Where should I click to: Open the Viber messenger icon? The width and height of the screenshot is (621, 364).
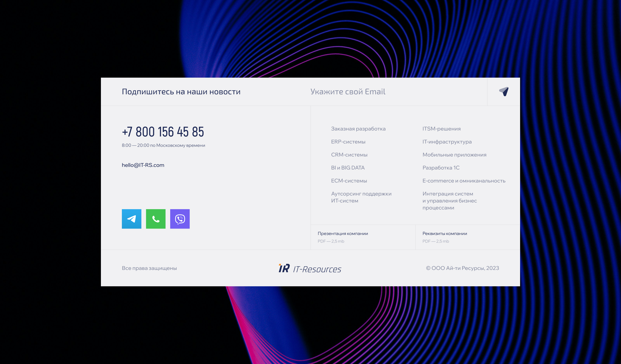pyautogui.click(x=180, y=219)
